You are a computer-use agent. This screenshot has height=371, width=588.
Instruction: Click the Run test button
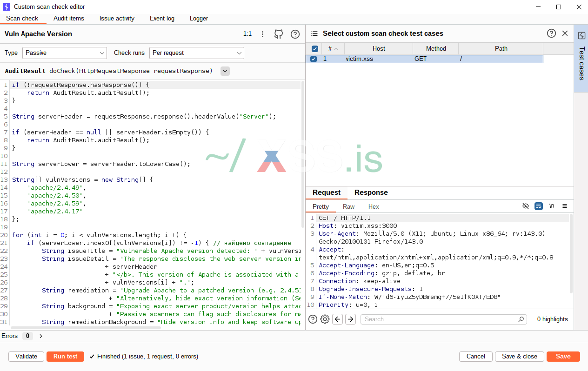click(x=65, y=357)
